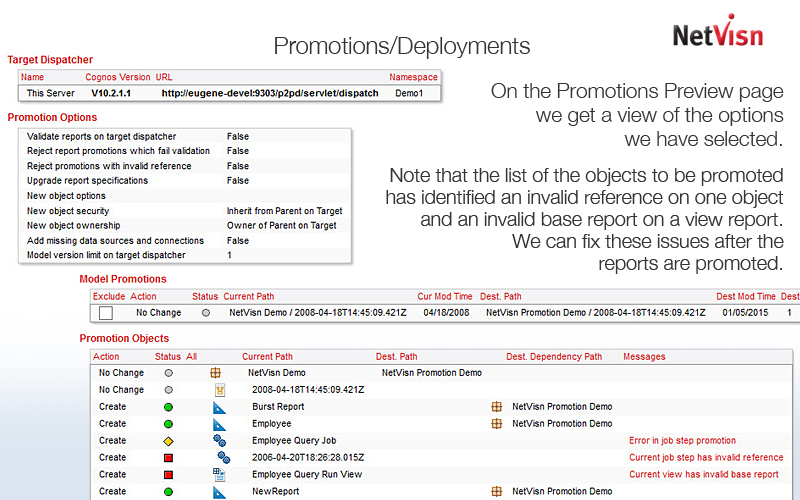Screen dimensions: 800x500
Task: Select the 'Current view has invalid base report' message
Action: (703, 475)
